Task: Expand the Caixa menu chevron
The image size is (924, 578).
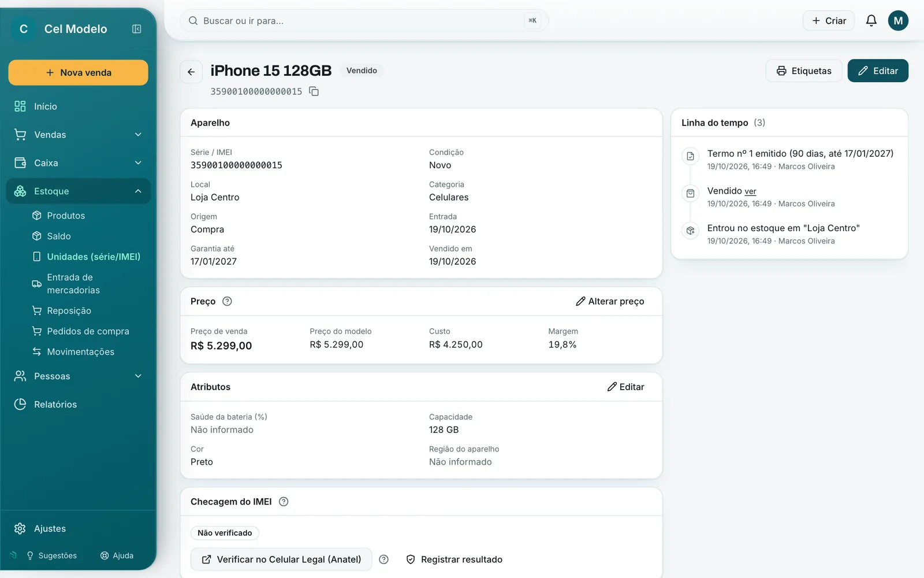Action: point(138,163)
